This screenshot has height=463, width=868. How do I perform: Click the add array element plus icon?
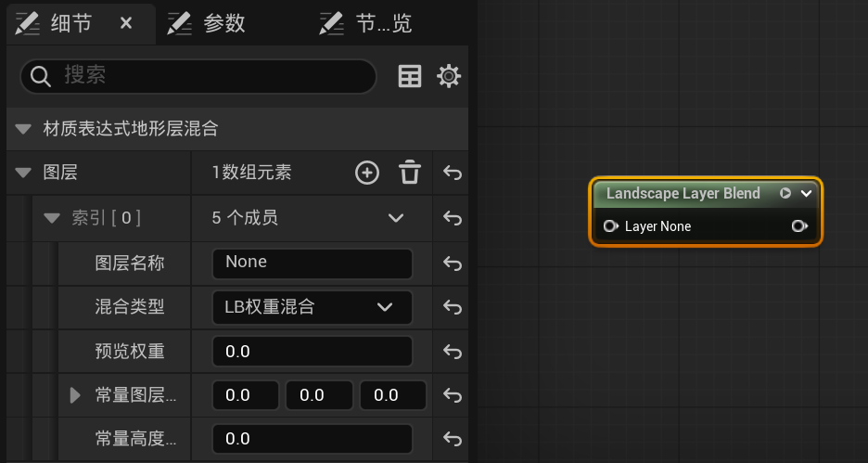[367, 173]
